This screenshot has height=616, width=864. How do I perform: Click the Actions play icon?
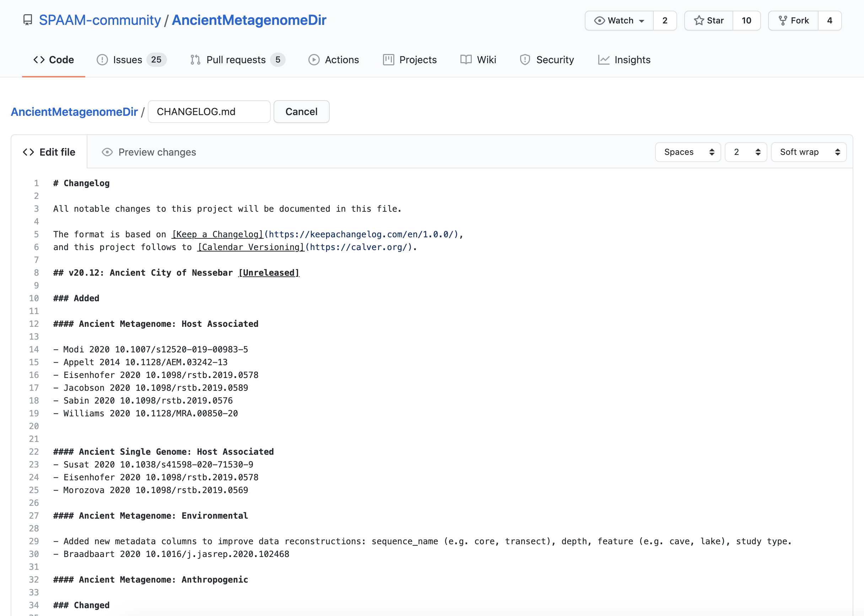click(314, 60)
